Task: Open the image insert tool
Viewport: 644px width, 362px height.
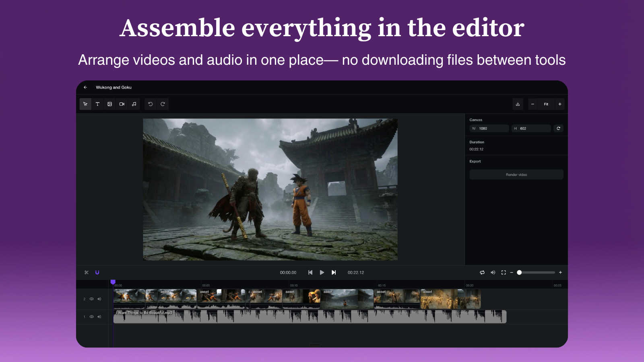Action: coord(109,104)
